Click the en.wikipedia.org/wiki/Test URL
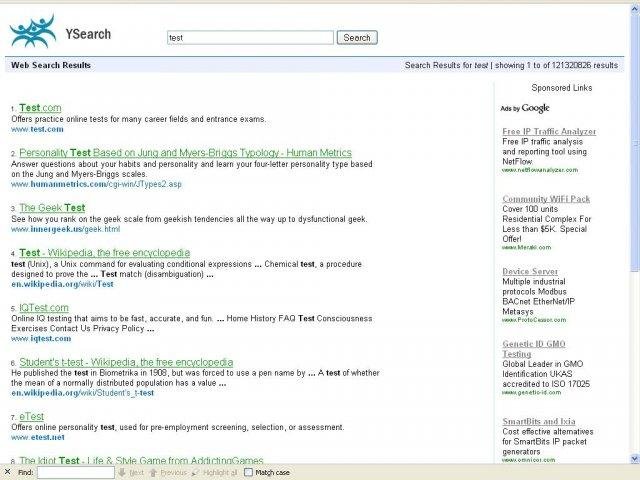 [62, 284]
